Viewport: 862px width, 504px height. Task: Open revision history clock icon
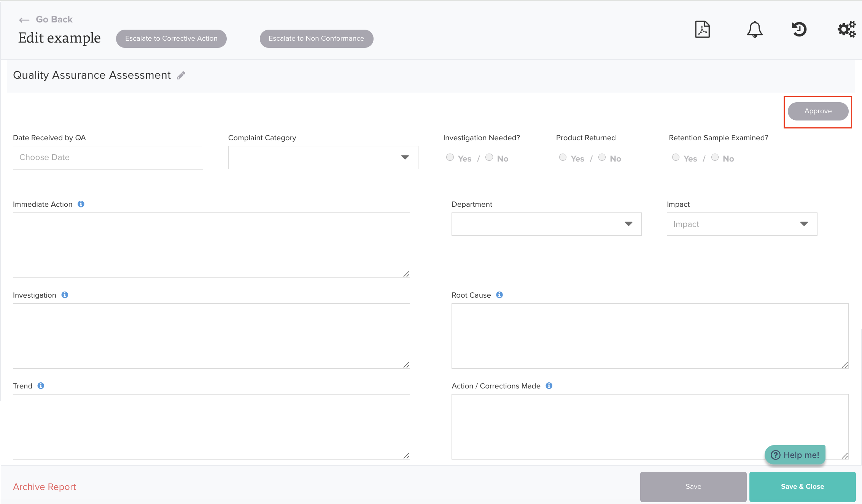click(x=799, y=29)
